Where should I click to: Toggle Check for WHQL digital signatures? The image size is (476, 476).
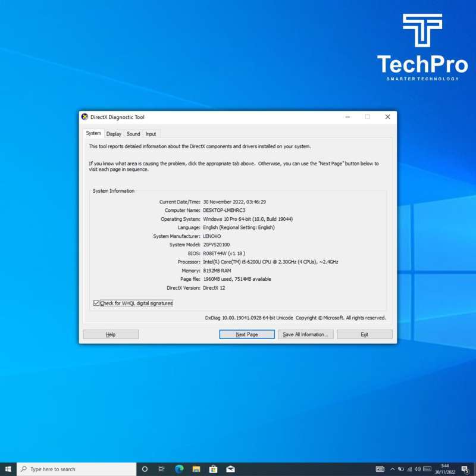tap(96, 303)
